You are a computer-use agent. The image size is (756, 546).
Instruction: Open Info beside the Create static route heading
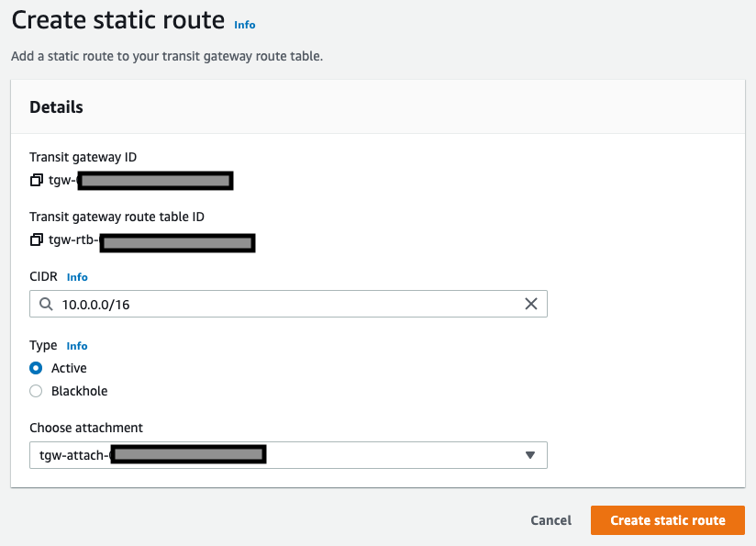pyautogui.click(x=244, y=25)
